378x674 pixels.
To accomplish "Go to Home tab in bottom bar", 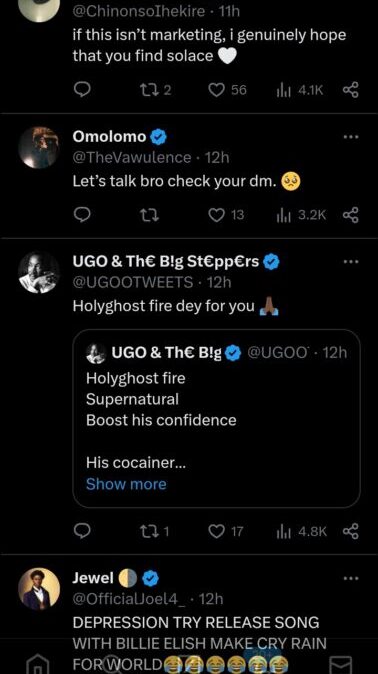I will pyautogui.click(x=35, y=664).
